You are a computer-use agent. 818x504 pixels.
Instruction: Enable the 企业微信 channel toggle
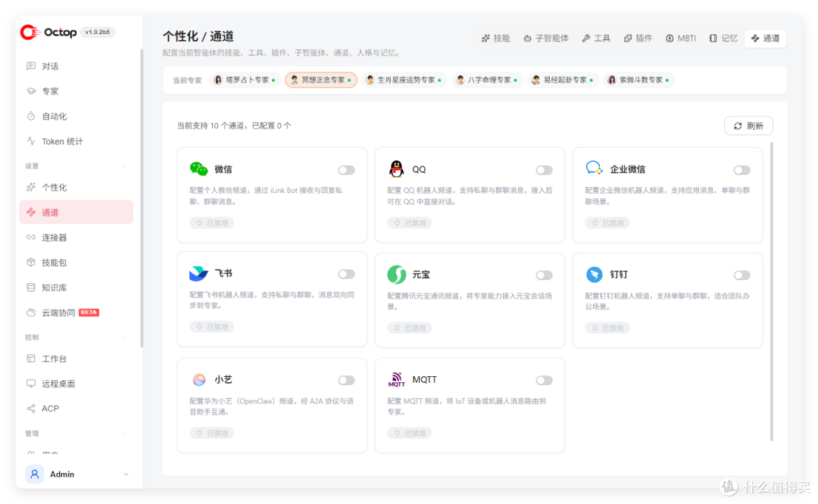tap(742, 170)
